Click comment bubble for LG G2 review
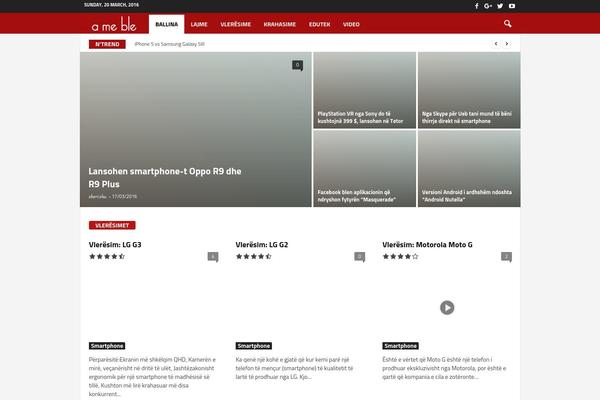The image size is (600, 400). 359,257
